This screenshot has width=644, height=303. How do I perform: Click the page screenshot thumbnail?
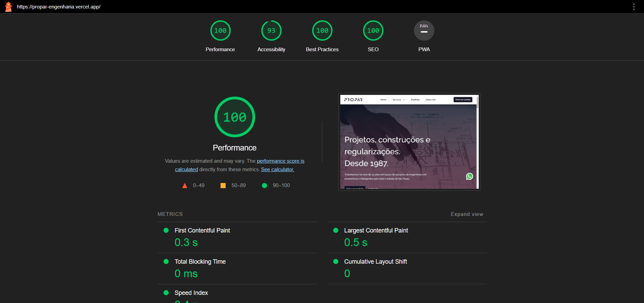(x=409, y=142)
